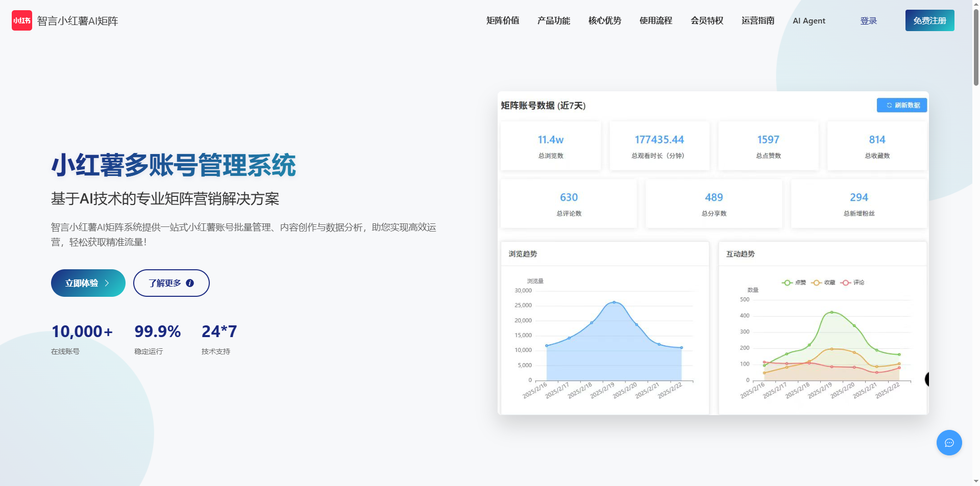Viewport: 980px width, 486px height.
Task: Click the refresh icon in 刷新数据
Action: [889, 106]
